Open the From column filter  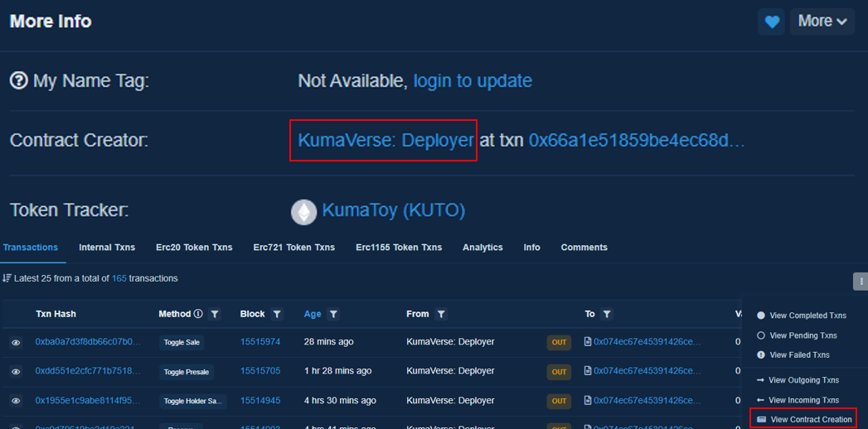pyautogui.click(x=441, y=315)
